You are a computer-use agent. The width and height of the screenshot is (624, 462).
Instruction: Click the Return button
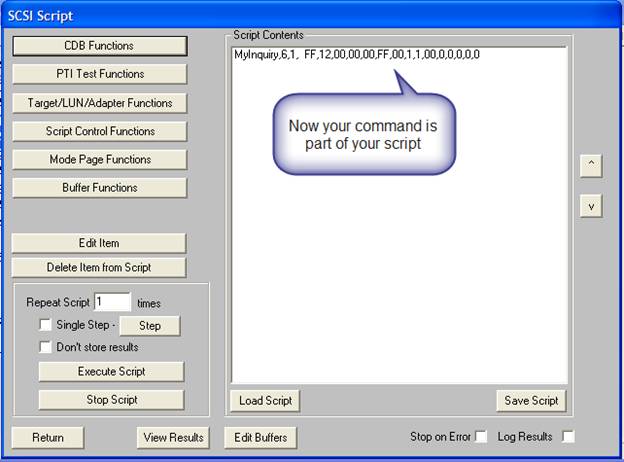[47, 437]
